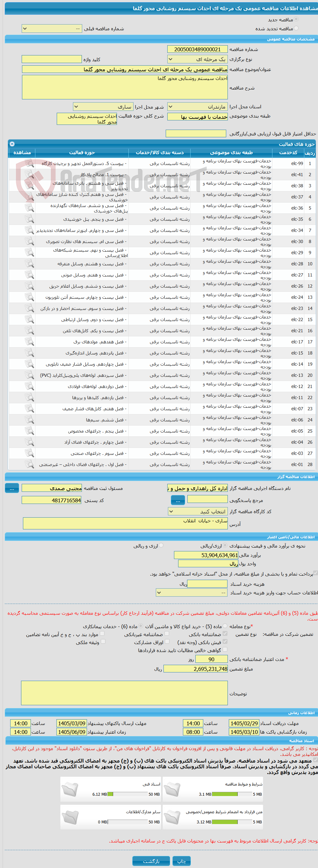
Task: Open view icon for row elc-99
Action: tap(30, 163)
